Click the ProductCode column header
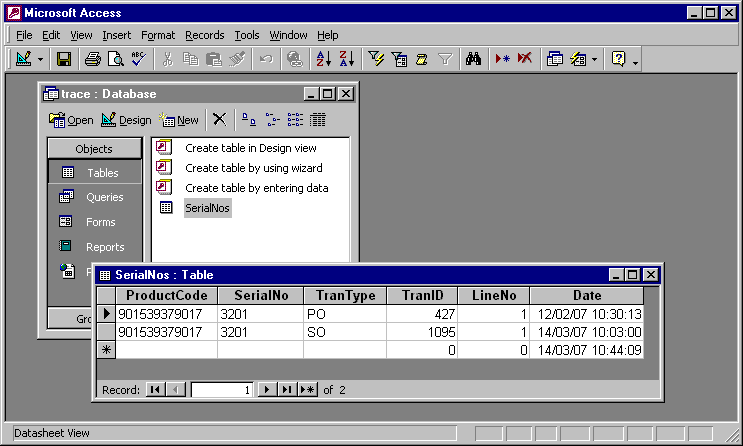Image resolution: width=743 pixels, height=446 pixels. tap(166, 295)
